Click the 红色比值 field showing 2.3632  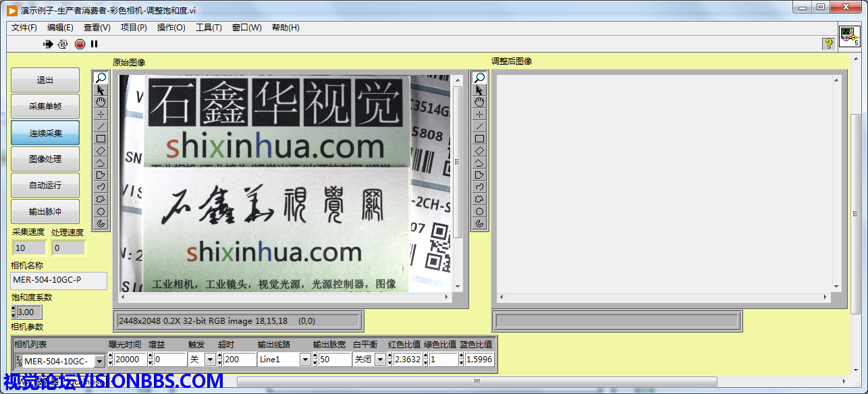407,360
